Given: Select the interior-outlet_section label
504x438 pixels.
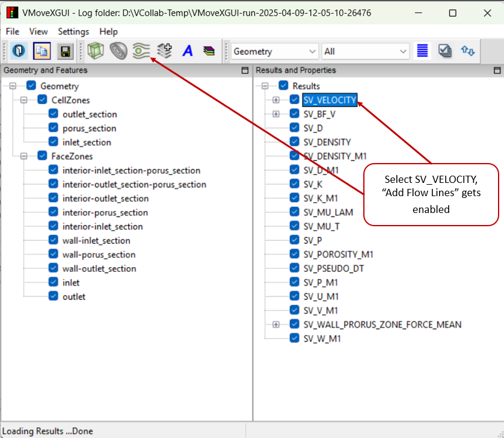Looking at the screenshot, I should click(x=105, y=199).
